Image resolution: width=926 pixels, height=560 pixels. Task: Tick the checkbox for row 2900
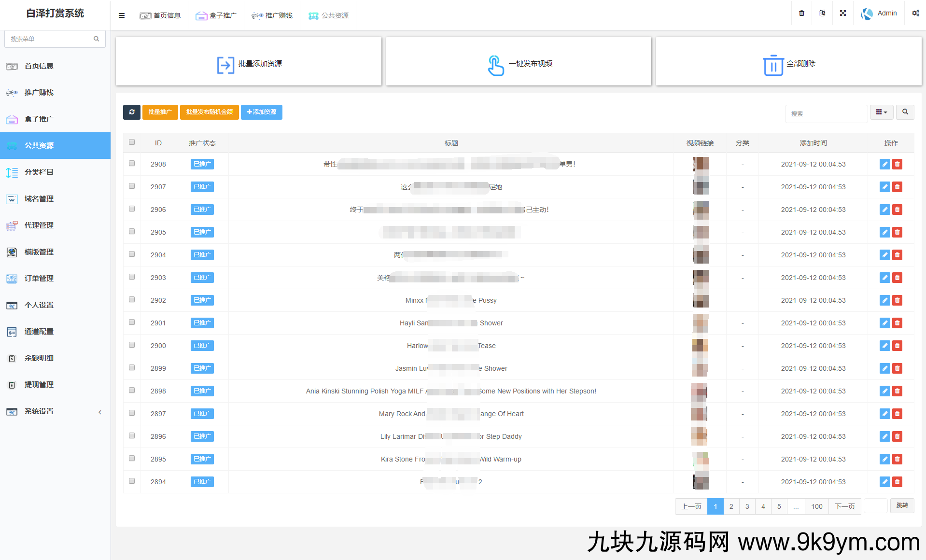(x=132, y=345)
